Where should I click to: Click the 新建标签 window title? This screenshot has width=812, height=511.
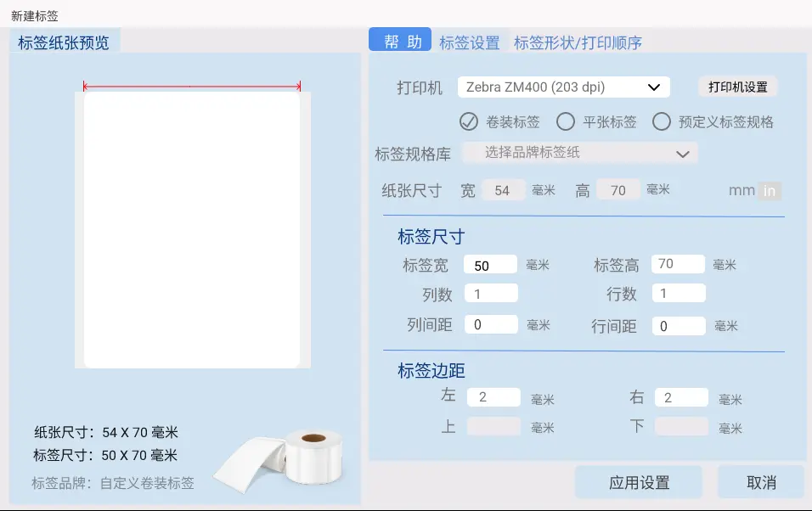click(x=35, y=15)
